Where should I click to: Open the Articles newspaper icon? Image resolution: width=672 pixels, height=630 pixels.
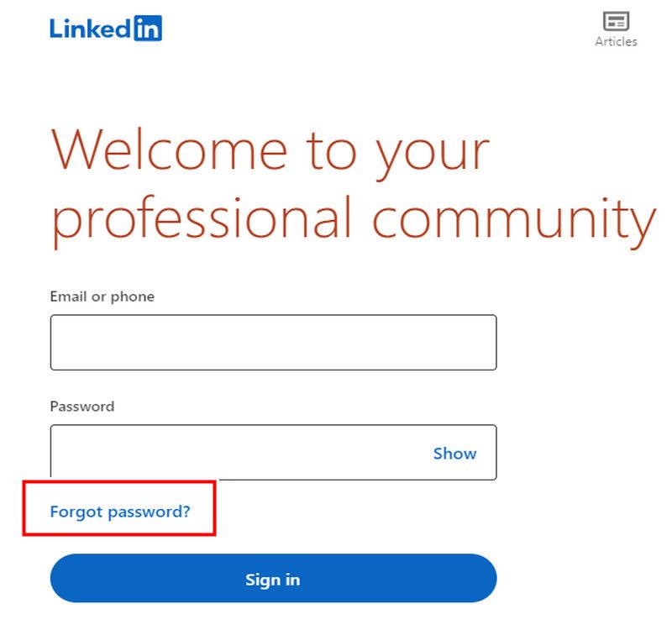[x=616, y=21]
